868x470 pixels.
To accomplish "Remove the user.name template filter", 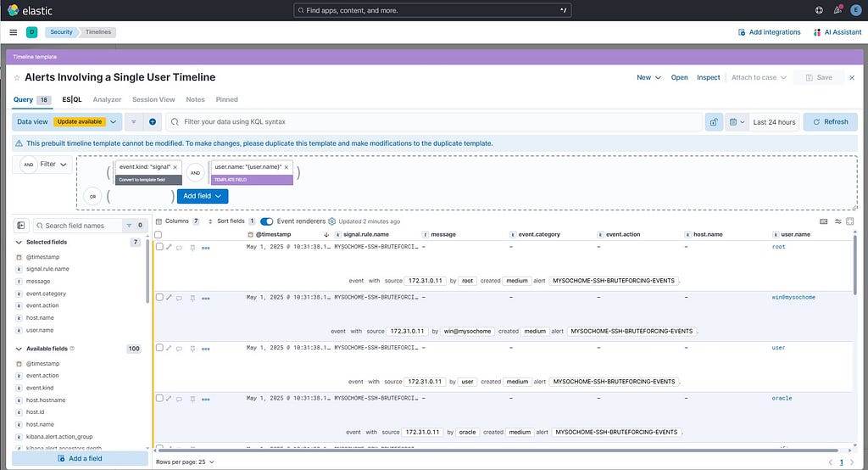I will click(x=287, y=167).
